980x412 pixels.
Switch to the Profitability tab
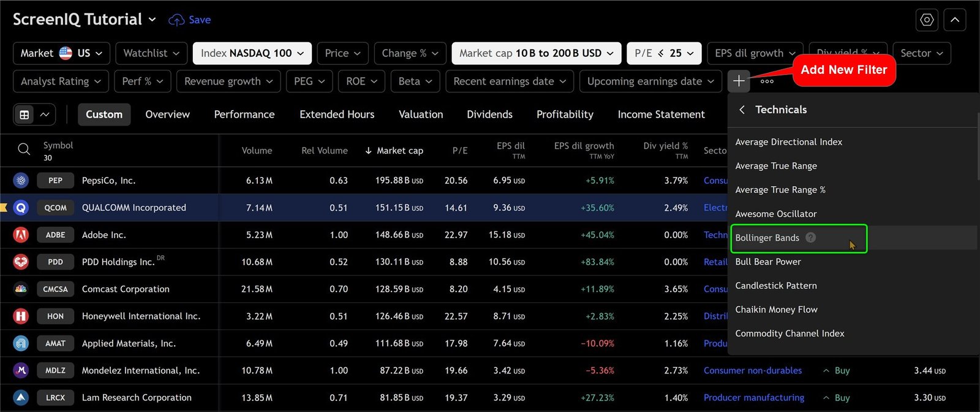pos(565,114)
